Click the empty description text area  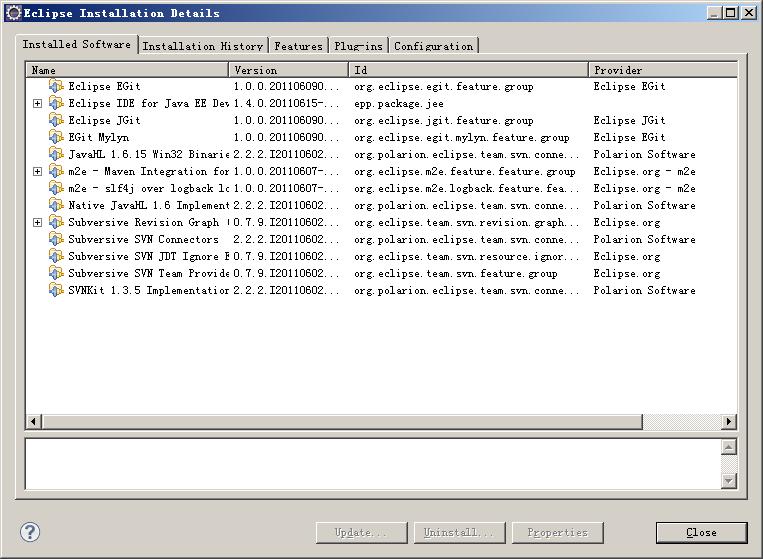click(373, 464)
